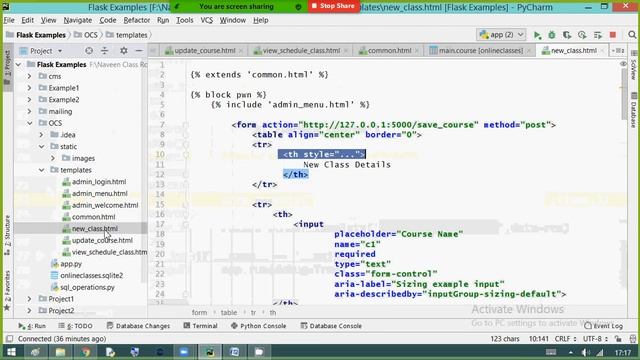
Task: Change CRLF line separator in status bar
Action: pyautogui.click(x=565, y=339)
